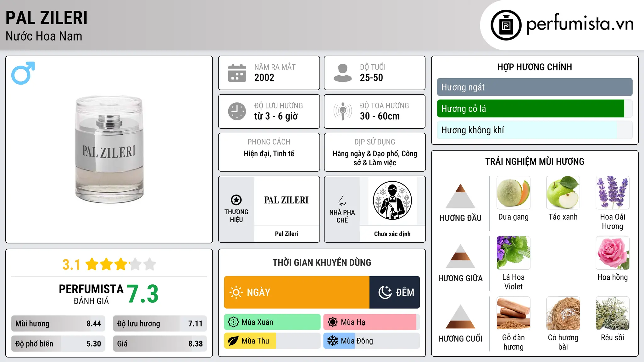Click the orange 3.1 rating number
This screenshot has width=644, height=362.
click(x=71, y=265)
